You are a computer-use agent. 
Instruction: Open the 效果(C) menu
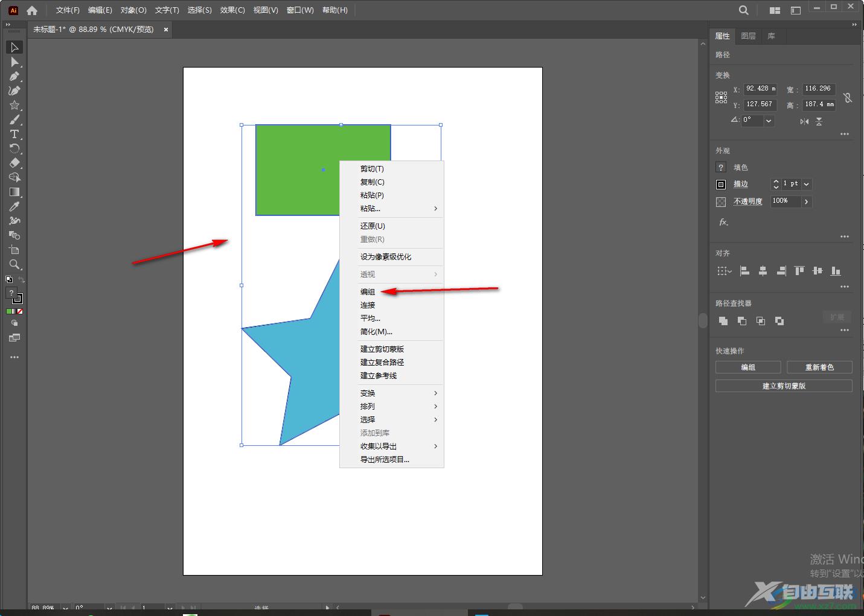click(x=232, y=10)
